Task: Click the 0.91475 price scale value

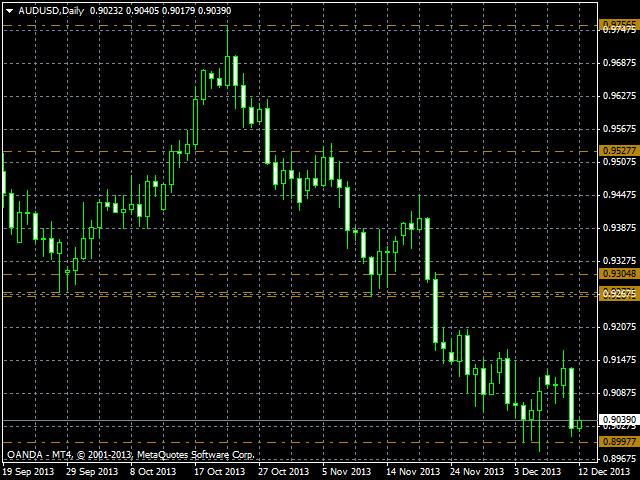Action: click(x=618, y=360)
